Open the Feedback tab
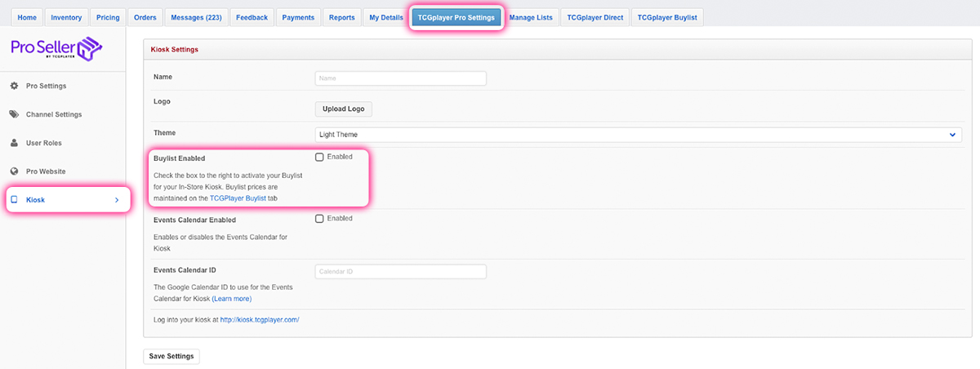Screen dimensions: 980x369 click(x=250, y=17)
